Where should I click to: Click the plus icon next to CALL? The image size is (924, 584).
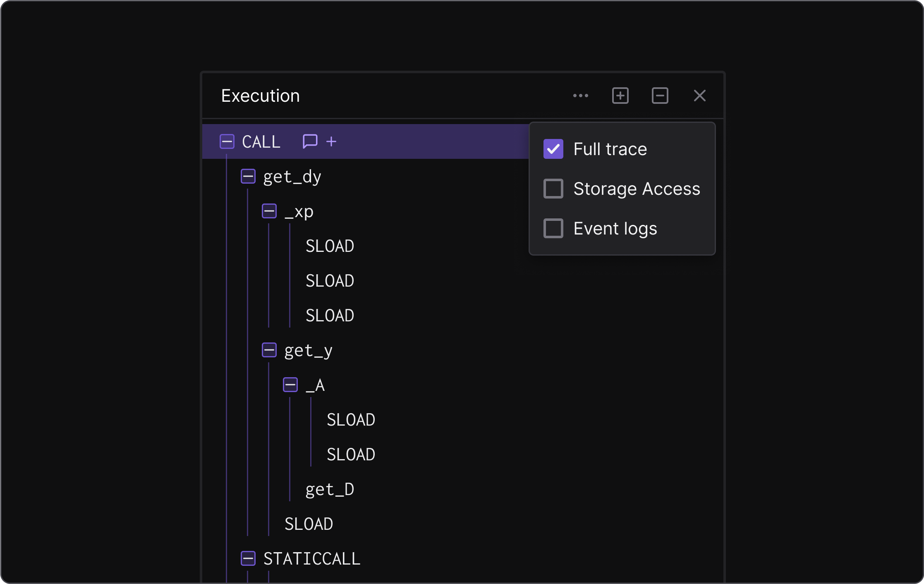pos(331,141)
